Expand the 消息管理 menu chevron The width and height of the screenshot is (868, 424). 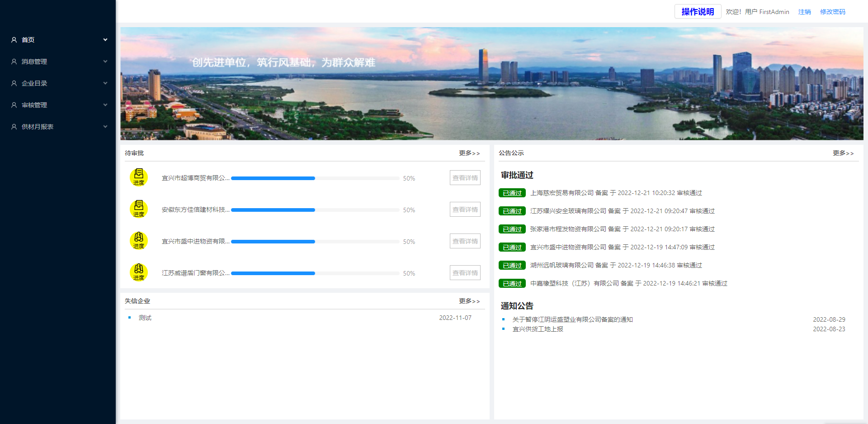pos(105,62)
